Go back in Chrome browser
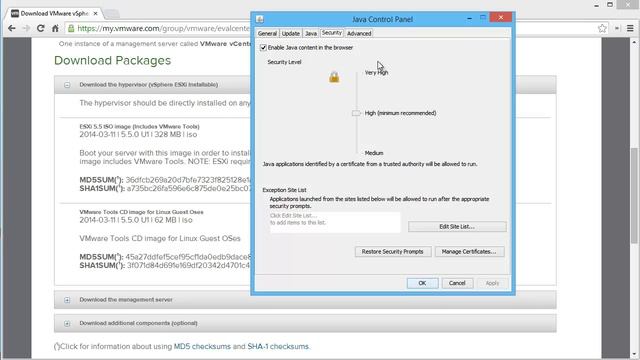 pyautogui.click(x=12, y=28)
